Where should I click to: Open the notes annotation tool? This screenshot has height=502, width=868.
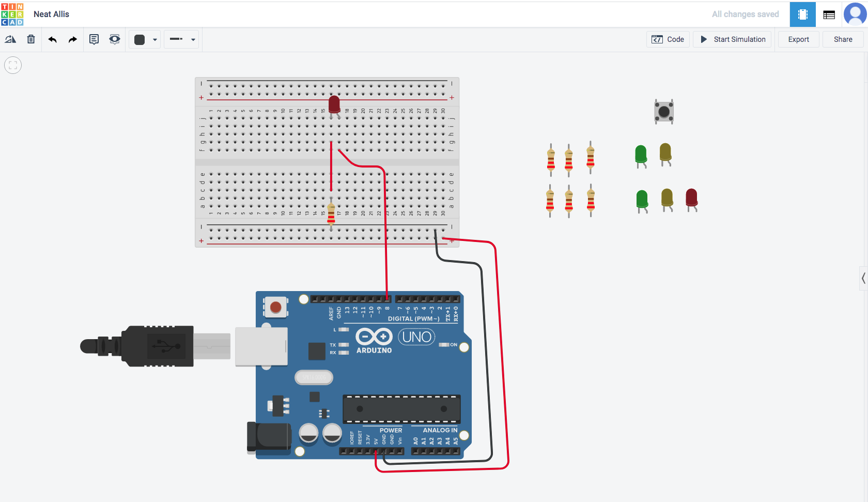[x=94, y=39]
